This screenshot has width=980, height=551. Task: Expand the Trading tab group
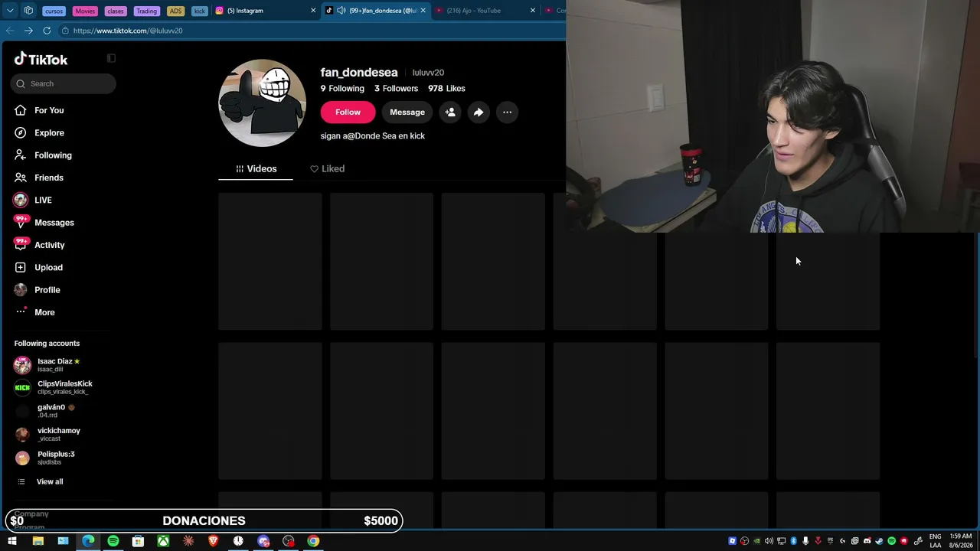click(146, 11)
